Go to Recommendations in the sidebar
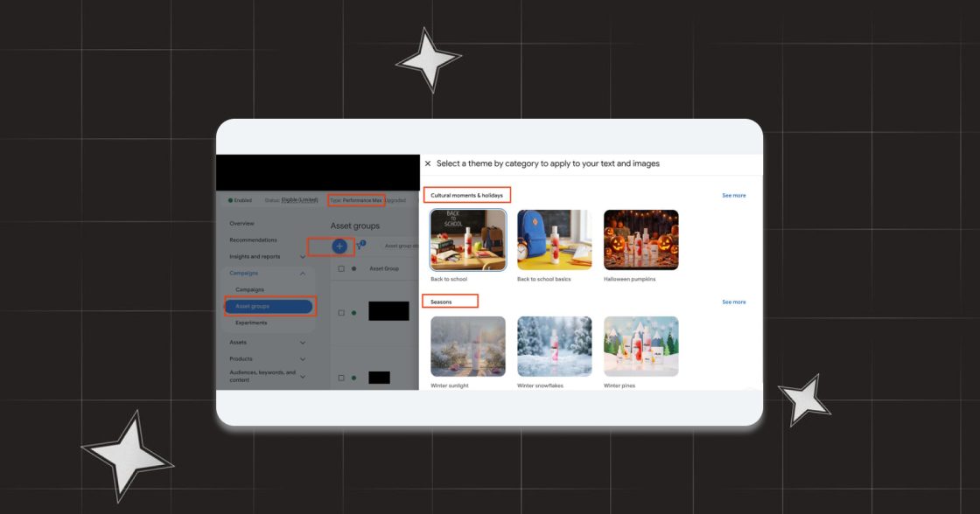The height and width of the screenshot is (514, 980). [253, 240]
